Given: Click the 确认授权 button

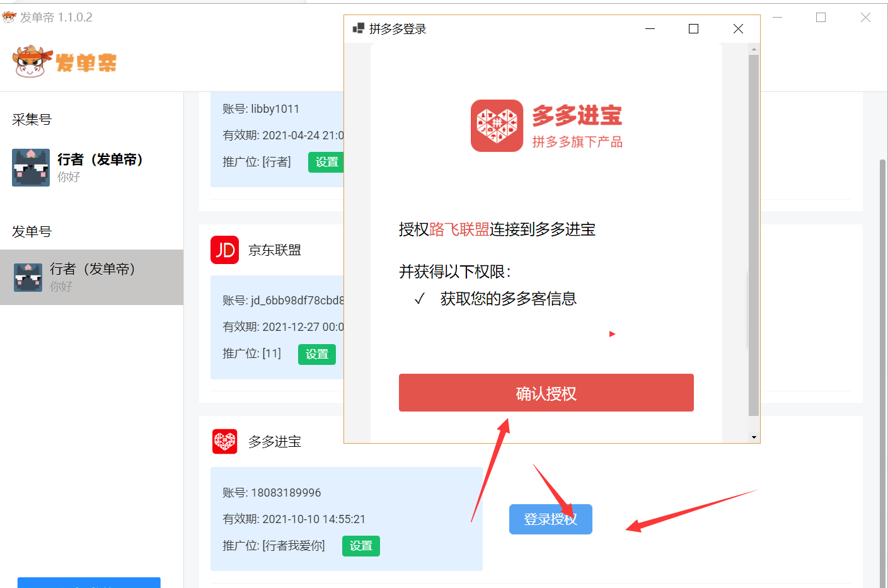Looking at the screenshot, I should click(546, 392).
